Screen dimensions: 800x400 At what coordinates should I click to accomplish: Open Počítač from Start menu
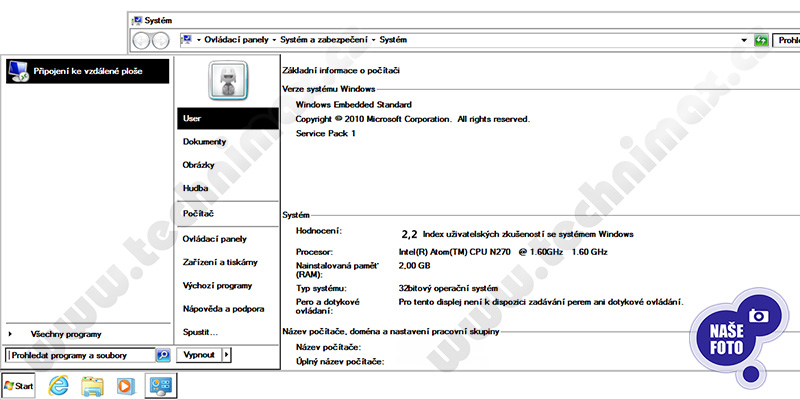pyautogui.click(x=228, y=214)
